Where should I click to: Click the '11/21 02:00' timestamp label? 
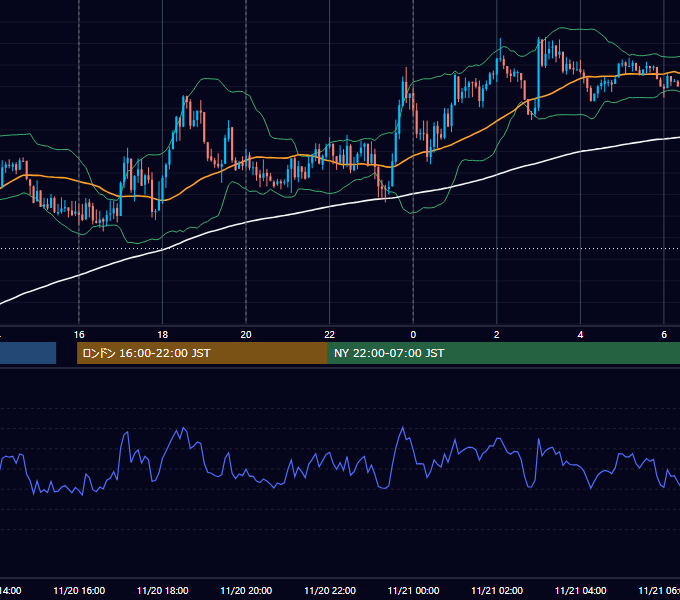497,590
